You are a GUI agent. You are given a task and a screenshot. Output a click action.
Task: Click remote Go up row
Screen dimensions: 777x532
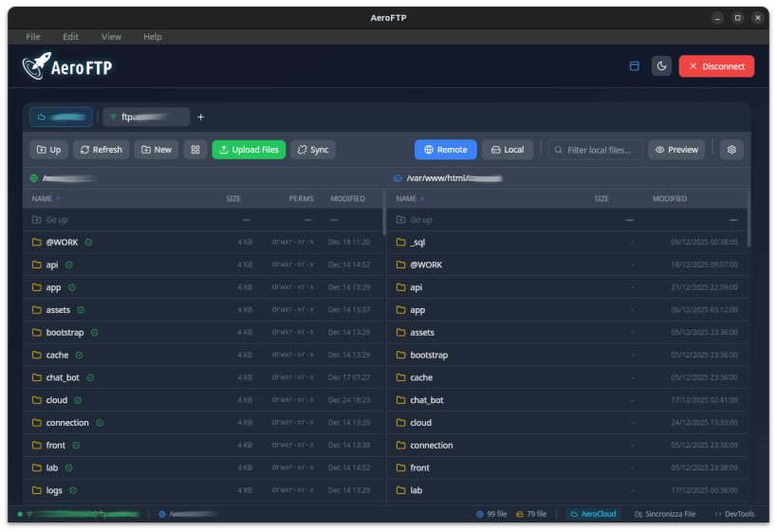203,219
